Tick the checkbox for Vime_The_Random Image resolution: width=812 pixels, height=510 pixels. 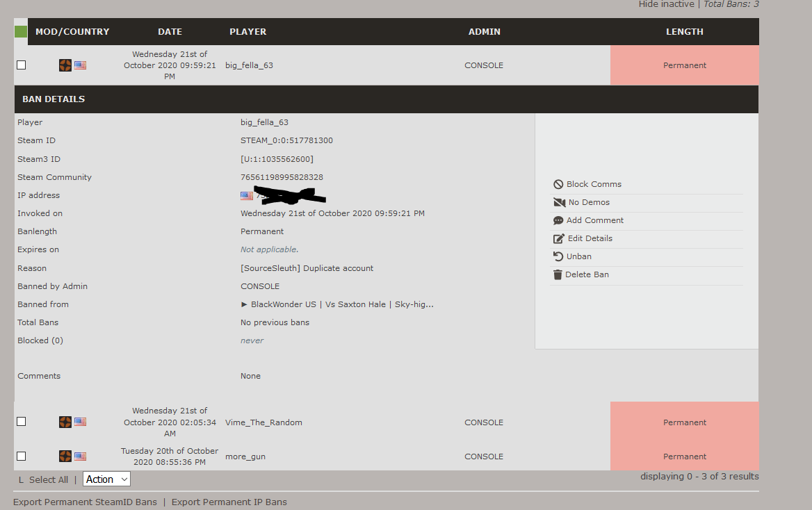coord(22,422)
